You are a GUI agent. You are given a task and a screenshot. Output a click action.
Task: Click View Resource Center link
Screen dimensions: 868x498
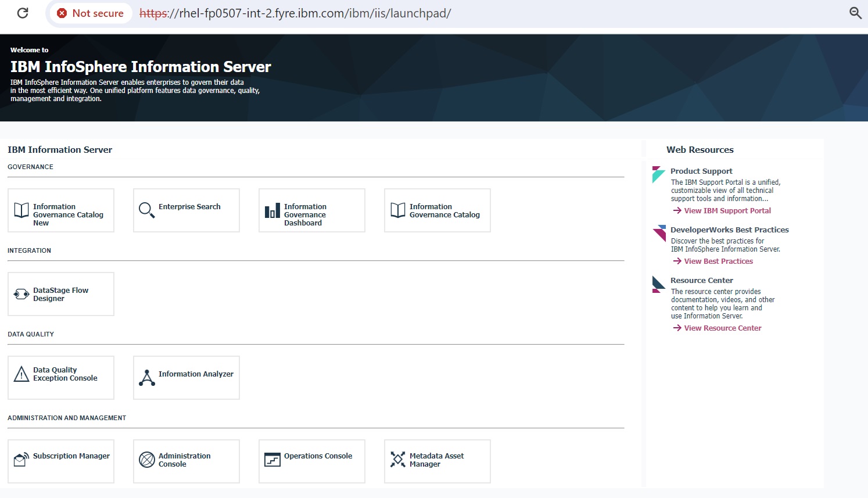pyautogui.click(x=722, y=328)
